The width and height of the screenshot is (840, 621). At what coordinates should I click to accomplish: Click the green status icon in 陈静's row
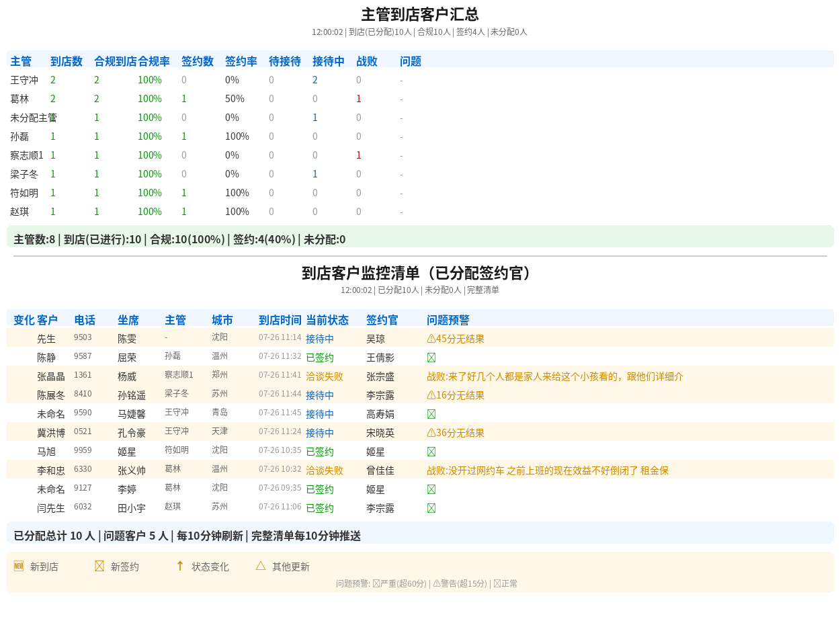point(431,358)
